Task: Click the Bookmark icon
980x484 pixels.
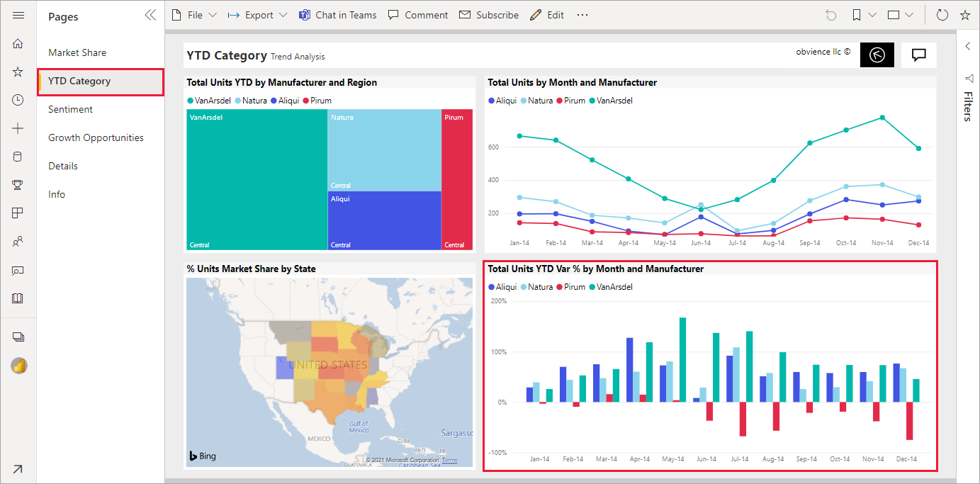Action: [857, 15]
